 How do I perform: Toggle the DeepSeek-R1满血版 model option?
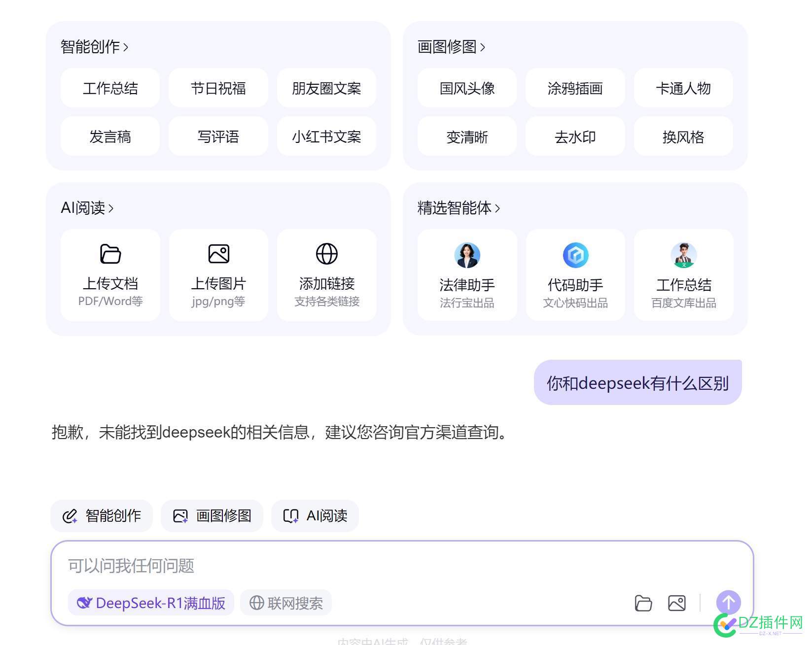coord(151,603)
